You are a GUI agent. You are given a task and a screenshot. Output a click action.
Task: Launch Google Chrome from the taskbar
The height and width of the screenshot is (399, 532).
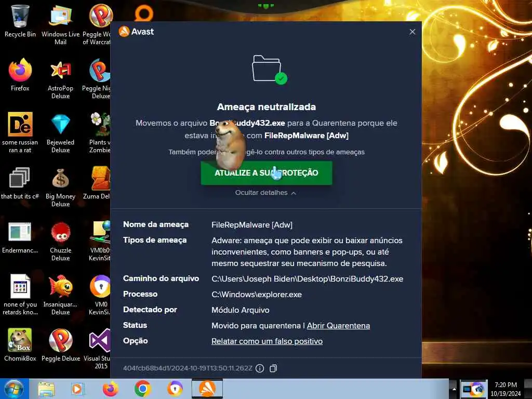[x=142, y=389]
